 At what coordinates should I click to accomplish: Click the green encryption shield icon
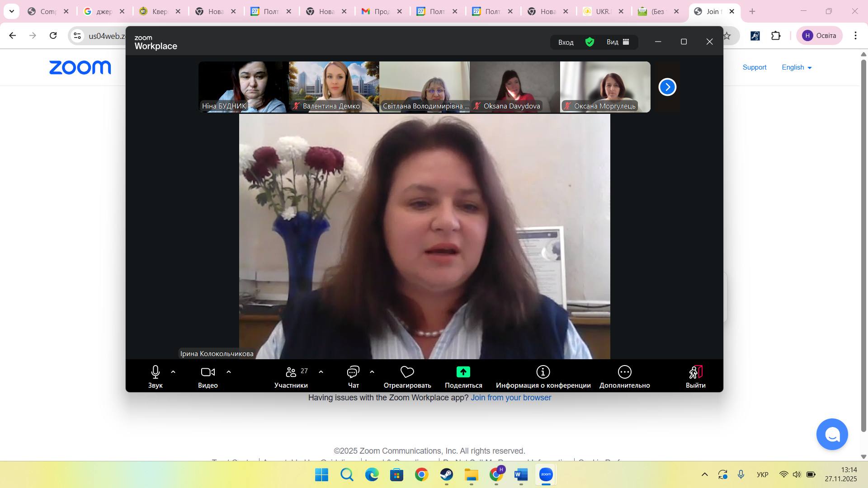coord(590,42)
